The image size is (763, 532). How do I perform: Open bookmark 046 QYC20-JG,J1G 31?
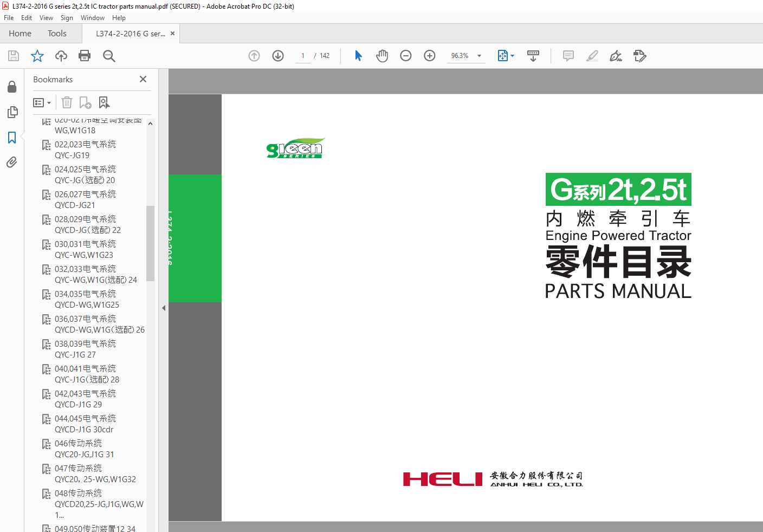84,449
